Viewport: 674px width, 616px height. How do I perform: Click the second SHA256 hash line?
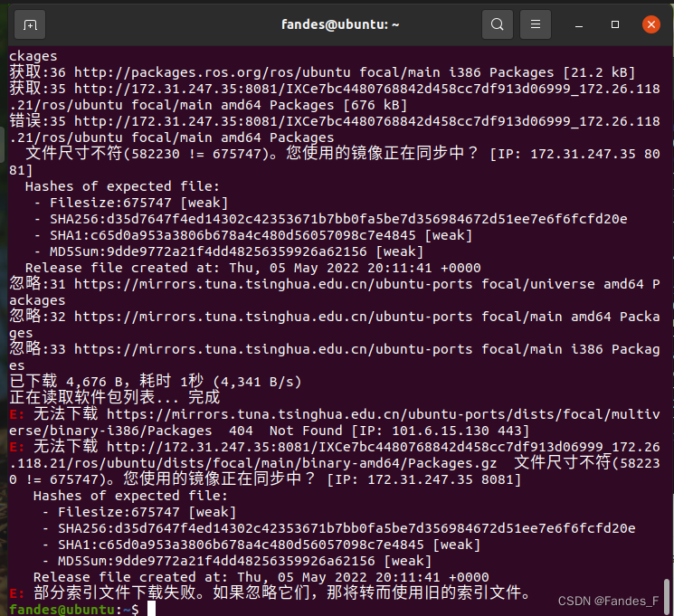pos(338,529)
